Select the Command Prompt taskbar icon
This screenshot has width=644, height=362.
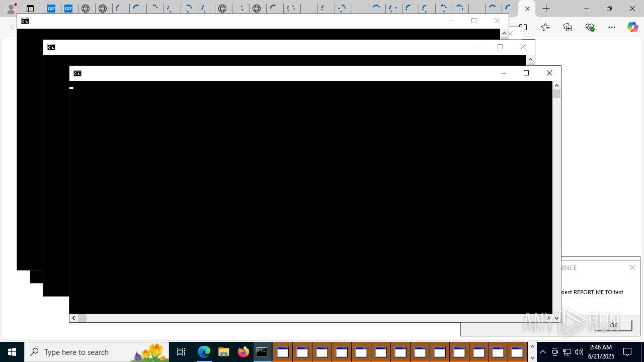[x=263, y=352]
